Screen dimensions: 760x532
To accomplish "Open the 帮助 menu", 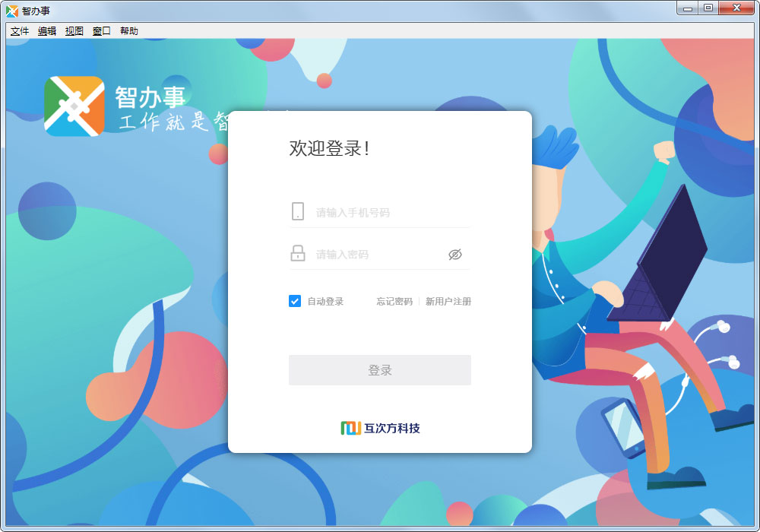I will click(129, 31).
